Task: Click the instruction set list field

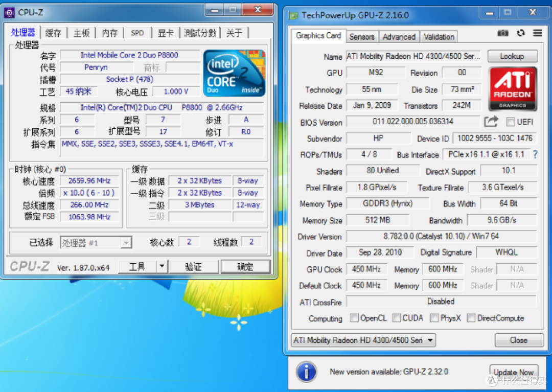Action: click(x=162, y=147)
